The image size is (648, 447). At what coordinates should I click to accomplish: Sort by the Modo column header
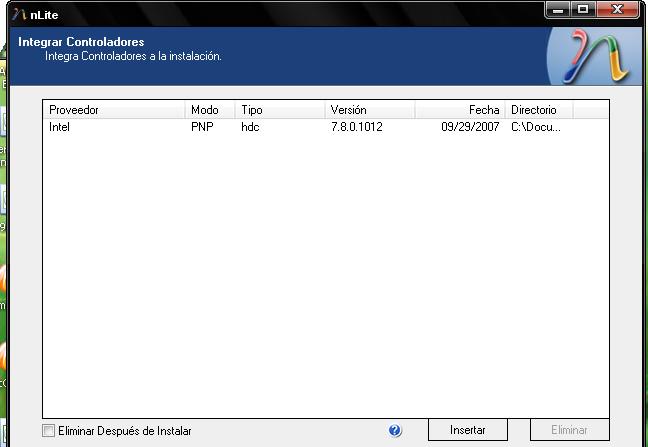210,110
